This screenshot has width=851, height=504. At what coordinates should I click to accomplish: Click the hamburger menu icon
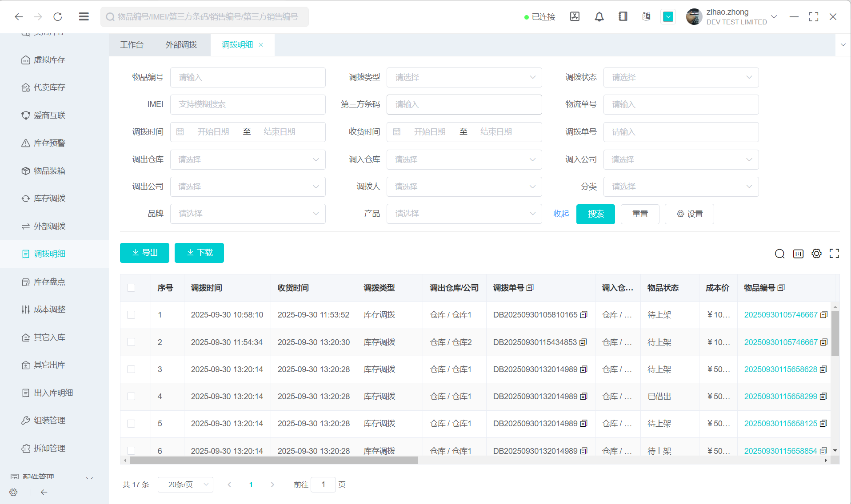(84, 17)
